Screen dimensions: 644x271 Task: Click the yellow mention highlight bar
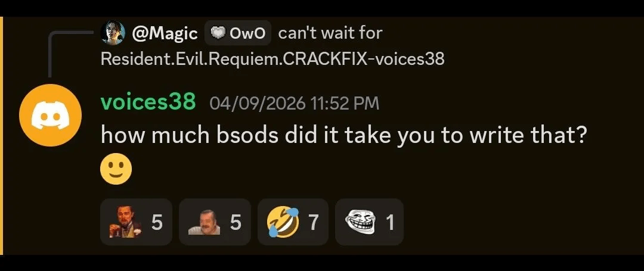(x=1, y=136)
